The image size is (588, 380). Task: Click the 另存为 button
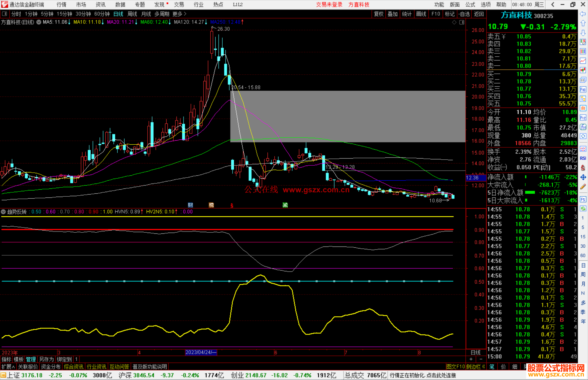46,359
